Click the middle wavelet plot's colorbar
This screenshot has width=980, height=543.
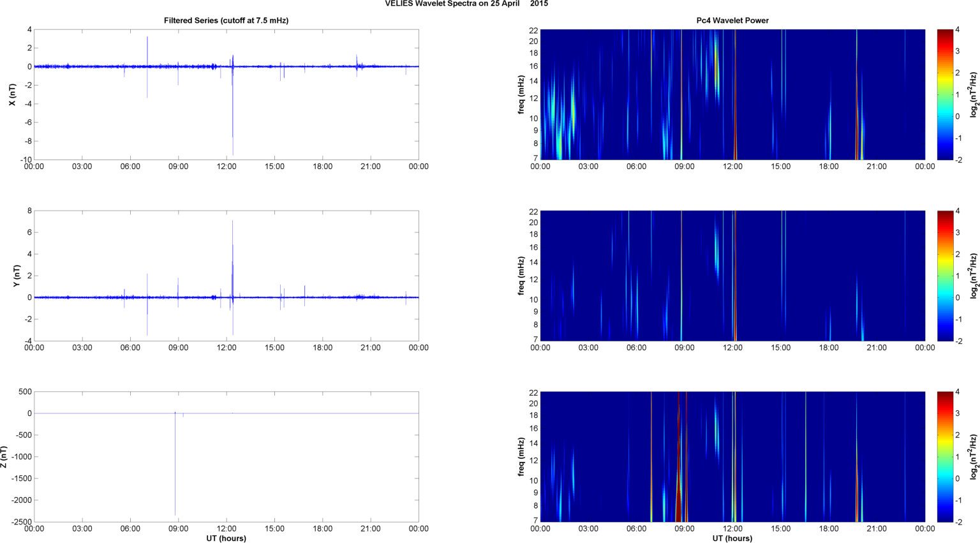pyautogui.click(x=945, y=276)
